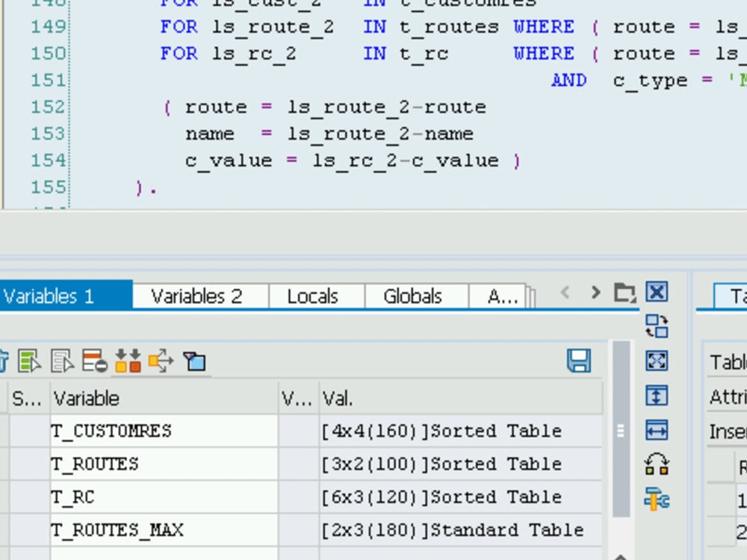The height and width of the screenshot is (560, 747).
Task: Click the swap tool icon
Action: [657, 326]
